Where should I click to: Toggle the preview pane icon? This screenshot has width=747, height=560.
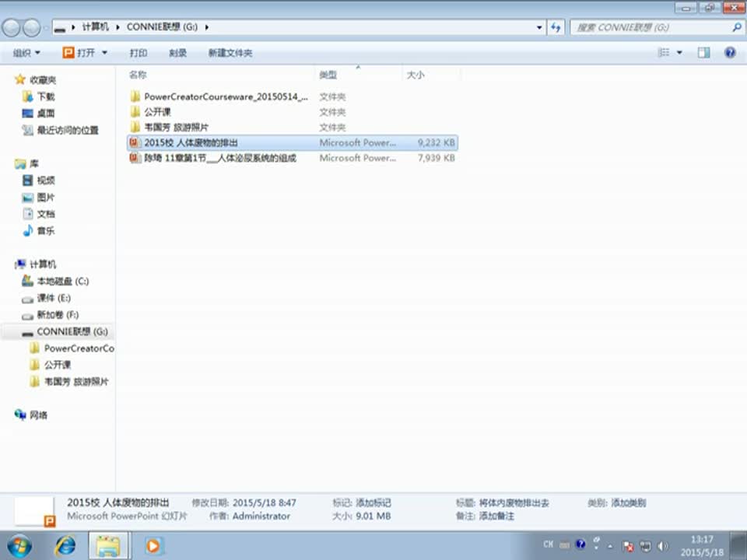703,53
